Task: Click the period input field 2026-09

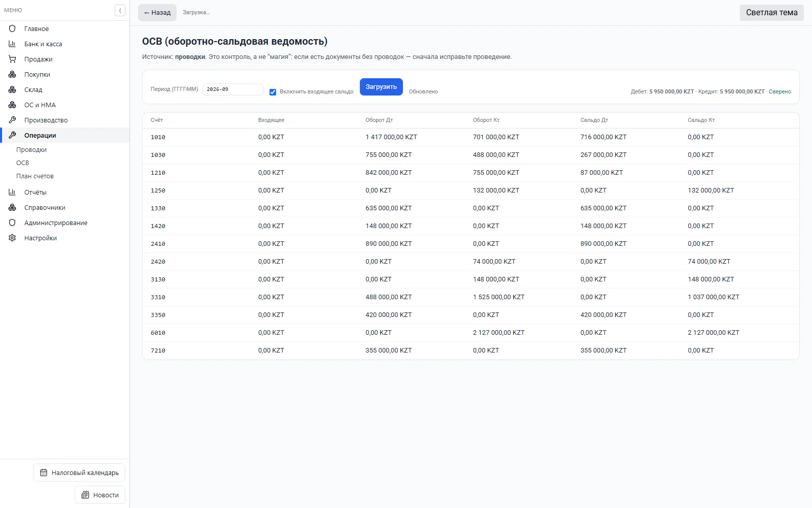Action: [233, 89]
